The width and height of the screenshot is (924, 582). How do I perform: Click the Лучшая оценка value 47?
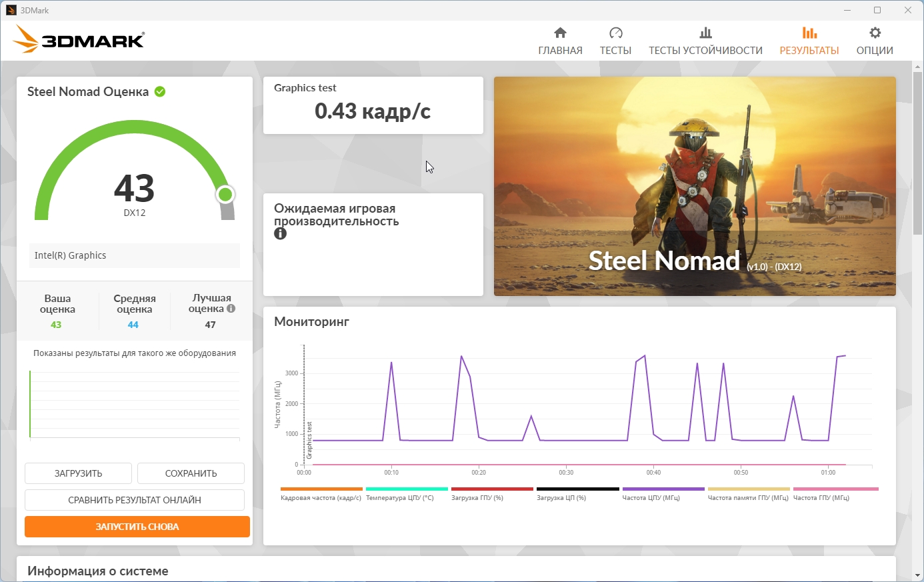coord(211,325)
